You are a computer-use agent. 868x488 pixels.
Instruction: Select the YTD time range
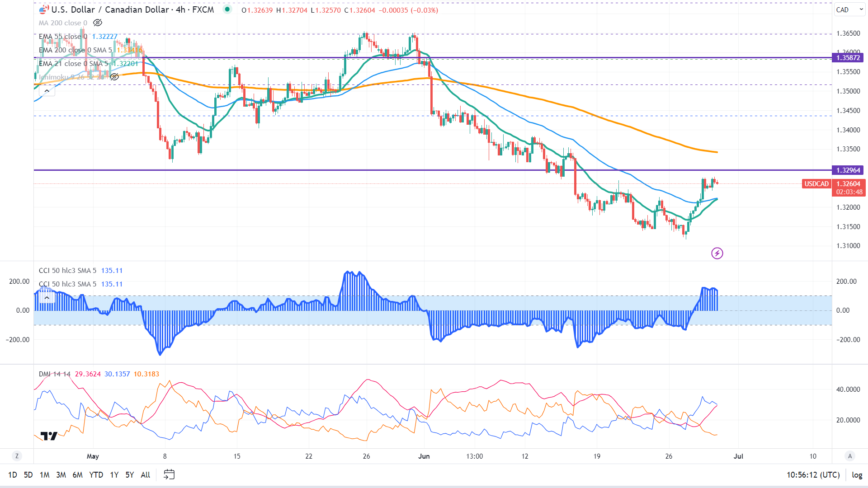click(96, 475)
